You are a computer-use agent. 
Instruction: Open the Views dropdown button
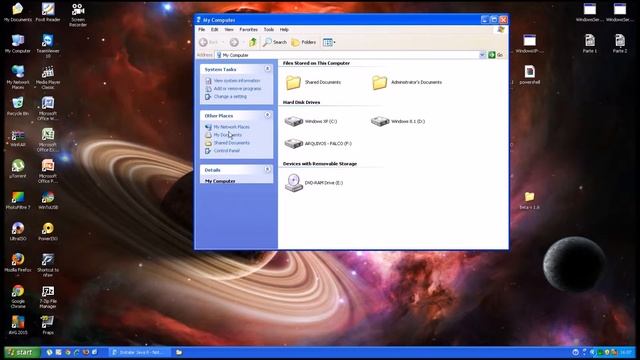pyautogui.click(x=329, y=42)
